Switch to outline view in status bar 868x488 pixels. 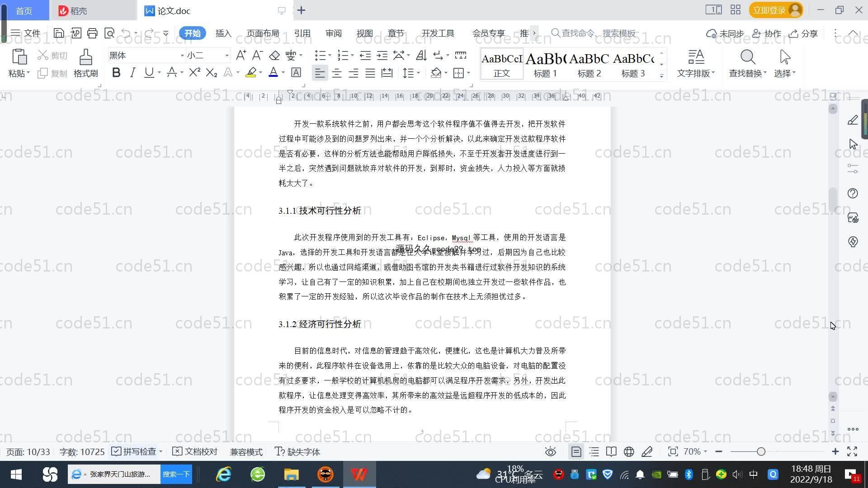(594, 451)
